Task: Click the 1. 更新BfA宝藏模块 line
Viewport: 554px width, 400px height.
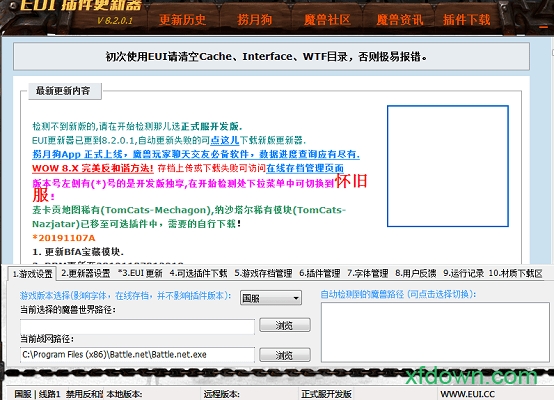Action: tap(78, 252)
